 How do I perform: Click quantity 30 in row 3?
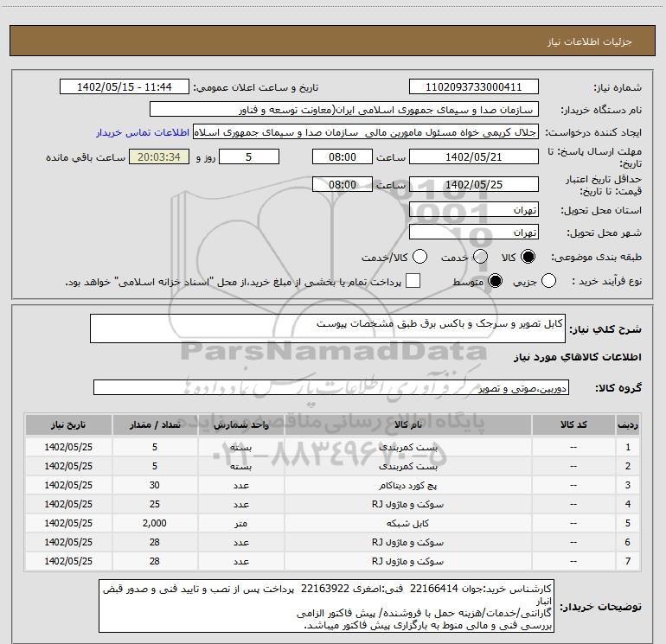tap(155, 485)
